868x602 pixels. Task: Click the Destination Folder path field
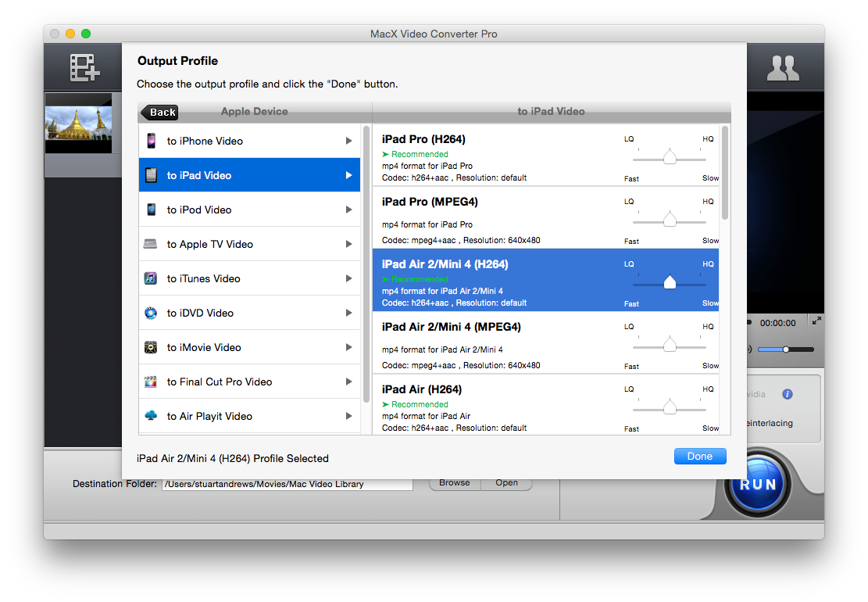coord(288,484)
